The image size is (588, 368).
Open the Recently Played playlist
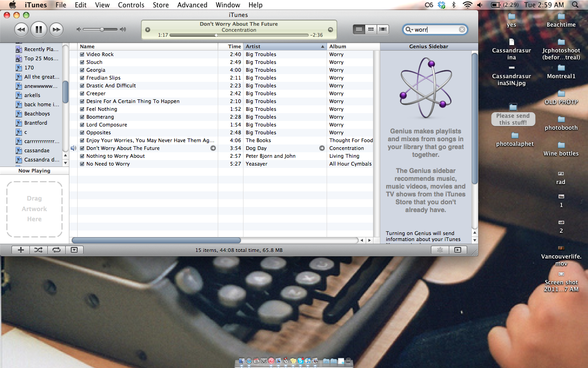pos(37,49)
